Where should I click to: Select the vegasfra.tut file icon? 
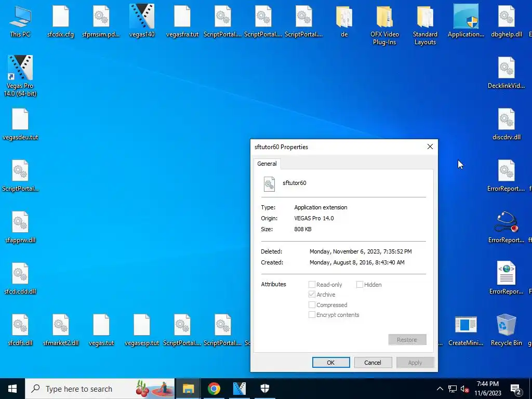pos(182,22)
